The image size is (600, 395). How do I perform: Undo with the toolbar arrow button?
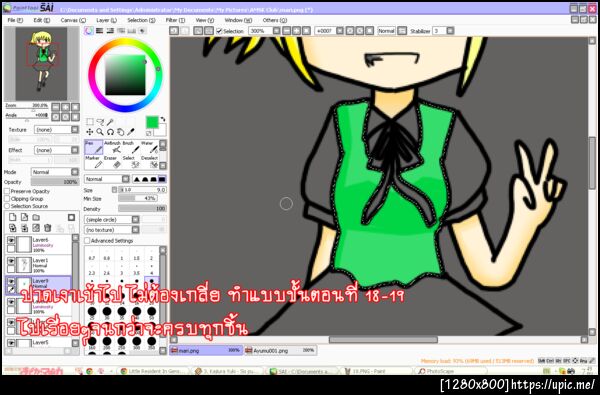pyautogui.click(x=174, y=31)
